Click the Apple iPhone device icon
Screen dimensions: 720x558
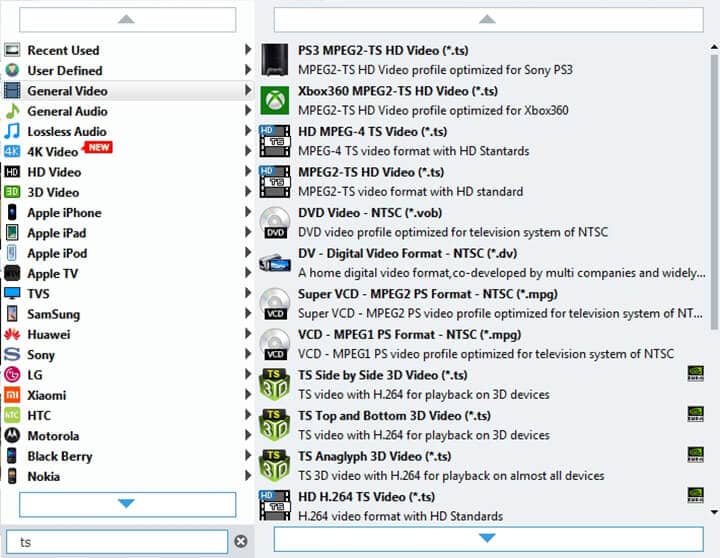click(x=12, y=212)
